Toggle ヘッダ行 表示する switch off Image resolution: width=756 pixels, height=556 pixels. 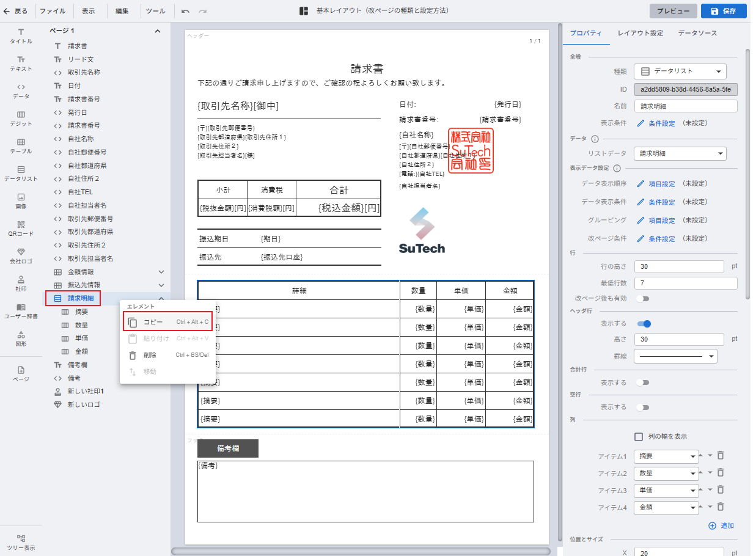coord(644,324)
